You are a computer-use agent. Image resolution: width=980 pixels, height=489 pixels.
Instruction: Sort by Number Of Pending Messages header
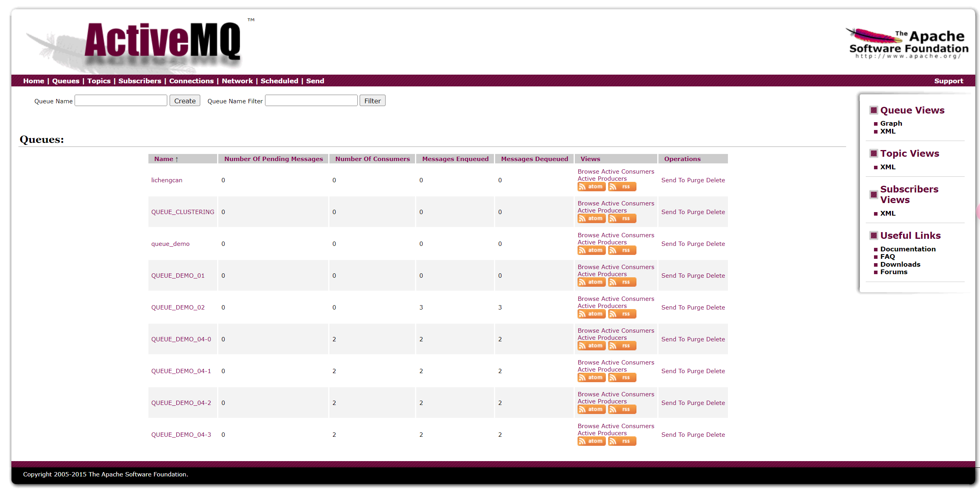coord(273,159)
